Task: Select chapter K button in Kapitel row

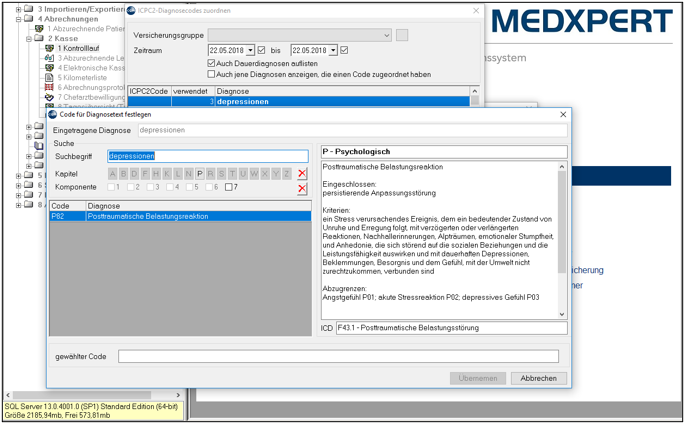Action: 167,174
